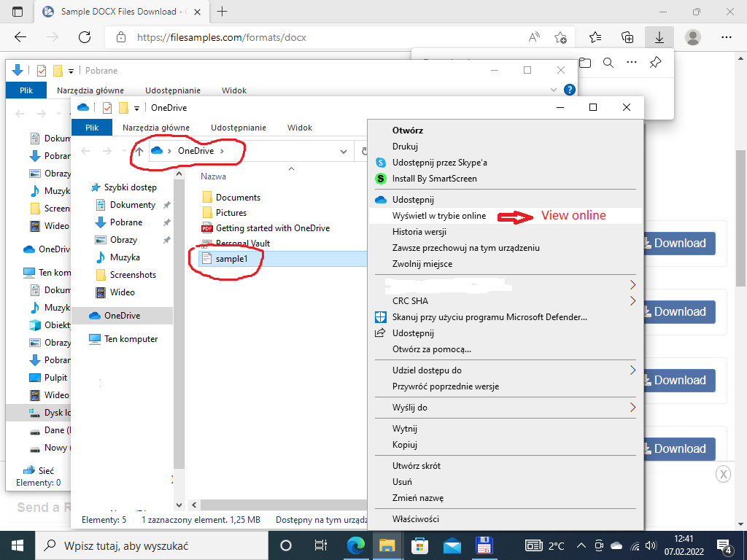Open Mail app from taskbar

452,545
